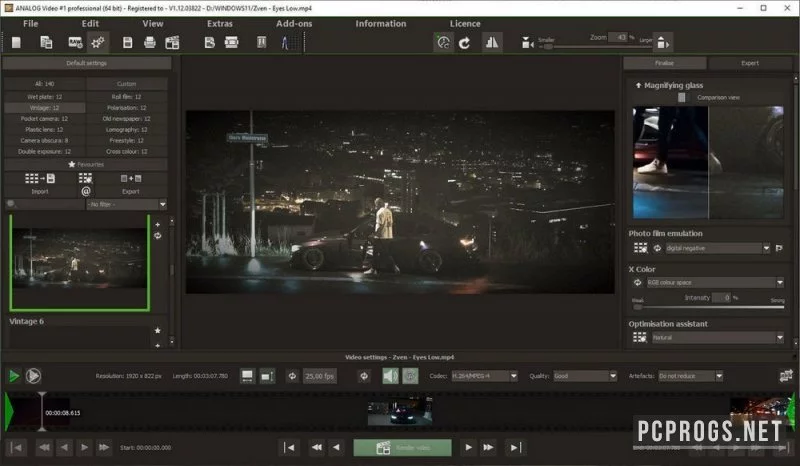Toggle the Comparison view checkbox

coord(682,97)
